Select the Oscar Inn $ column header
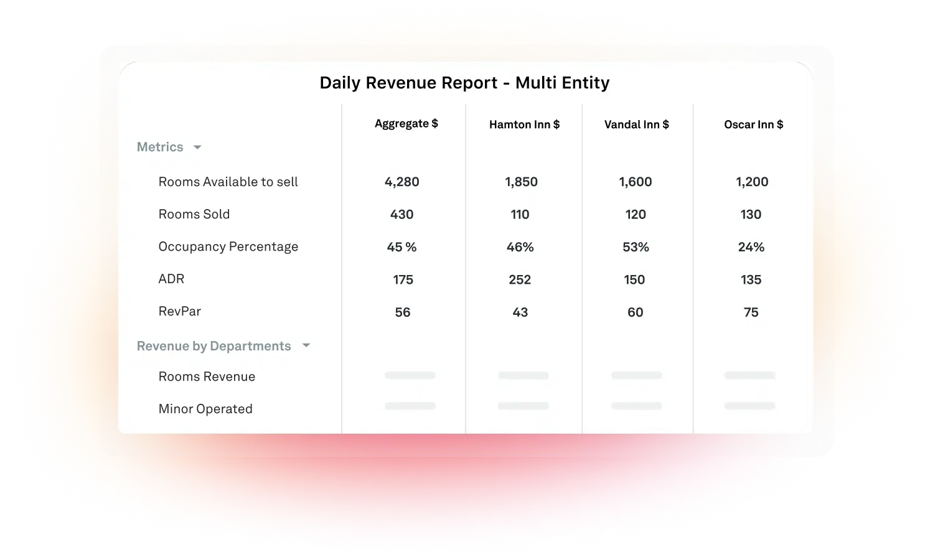The height and width of the screenshot is (560, 925). [x=753, y=124]
